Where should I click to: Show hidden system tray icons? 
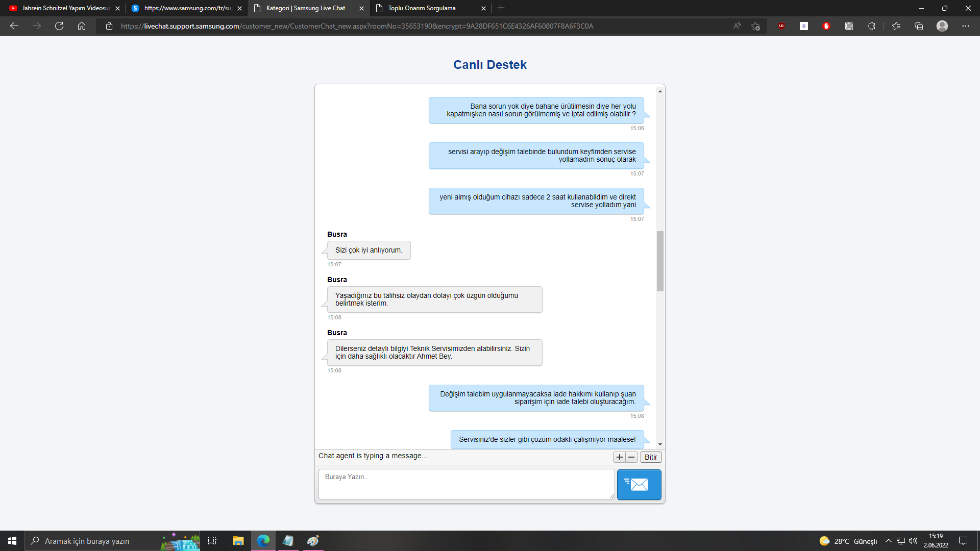point(888,541)
